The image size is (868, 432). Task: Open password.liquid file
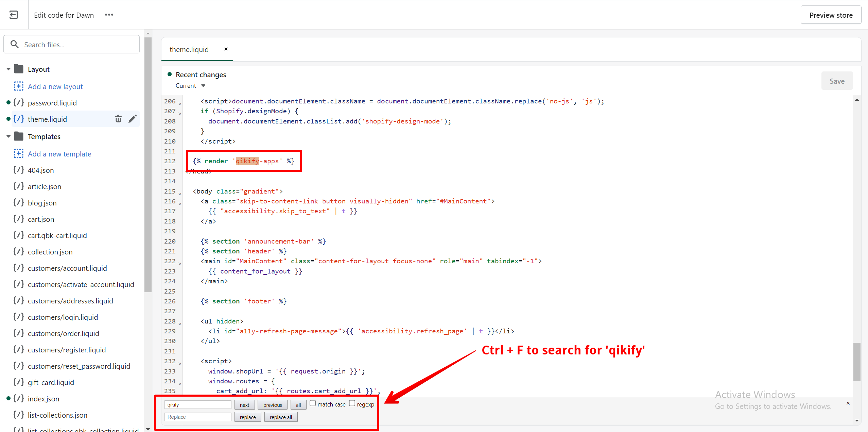pos(52,103)
